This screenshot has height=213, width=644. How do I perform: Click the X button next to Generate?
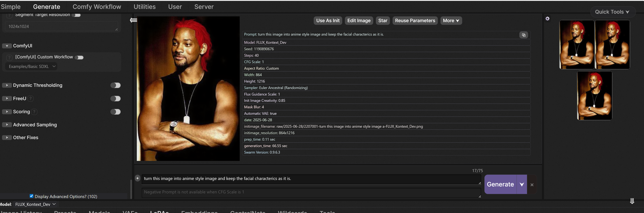click(532, 185)
